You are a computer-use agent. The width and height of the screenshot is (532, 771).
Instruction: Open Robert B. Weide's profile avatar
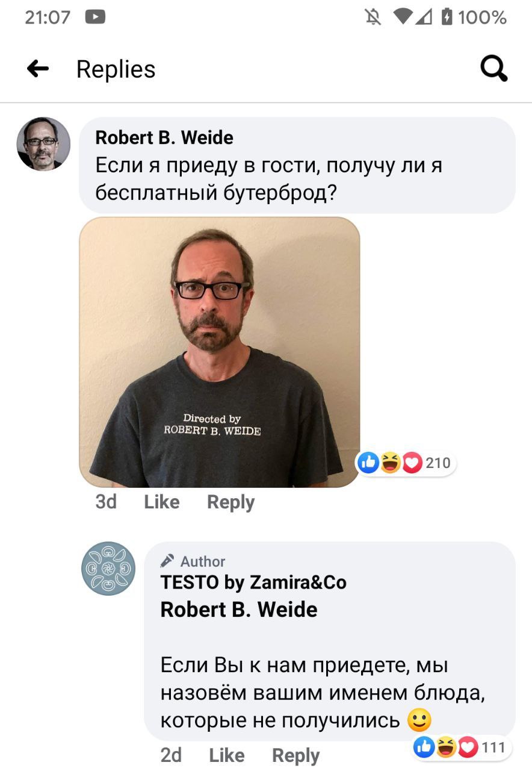click(x=43, y=144)
